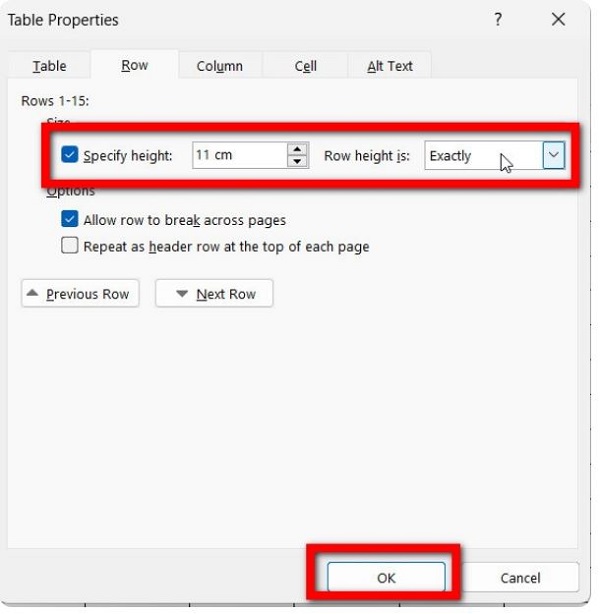Open the Cell tab

point(305,66)
